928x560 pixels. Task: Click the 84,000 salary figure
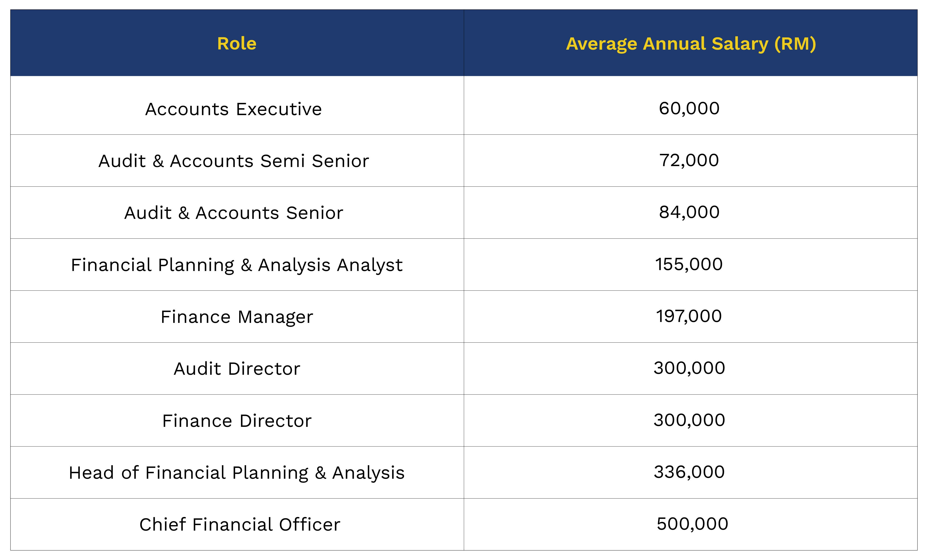tap(689, 212)
